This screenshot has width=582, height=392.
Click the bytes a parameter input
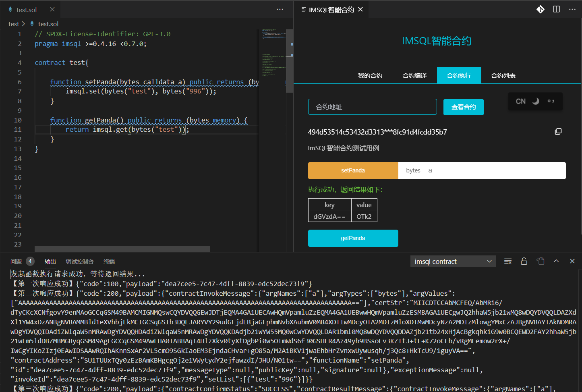click(482, 170)
